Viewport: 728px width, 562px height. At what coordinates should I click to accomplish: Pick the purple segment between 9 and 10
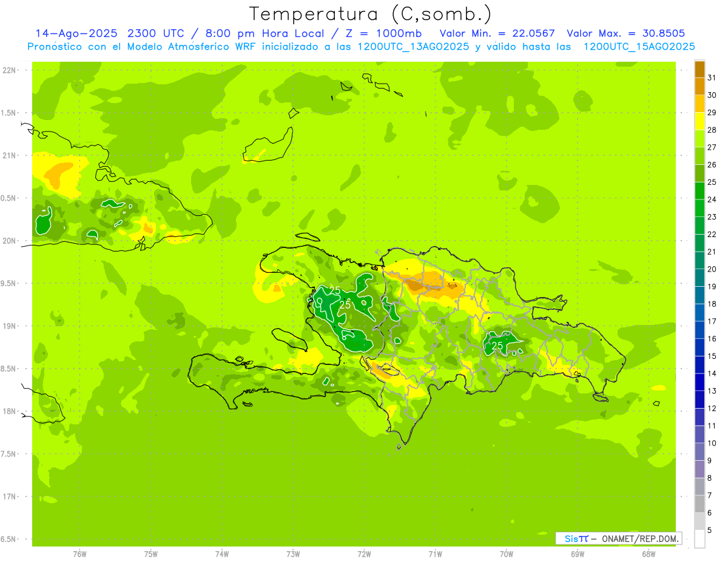click(x=699, y=452)
